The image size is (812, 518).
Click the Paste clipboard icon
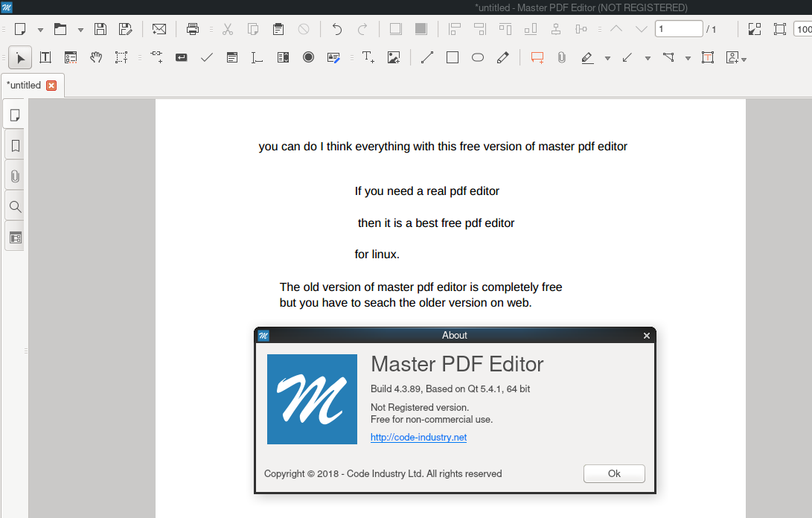(x=278, y=29)
